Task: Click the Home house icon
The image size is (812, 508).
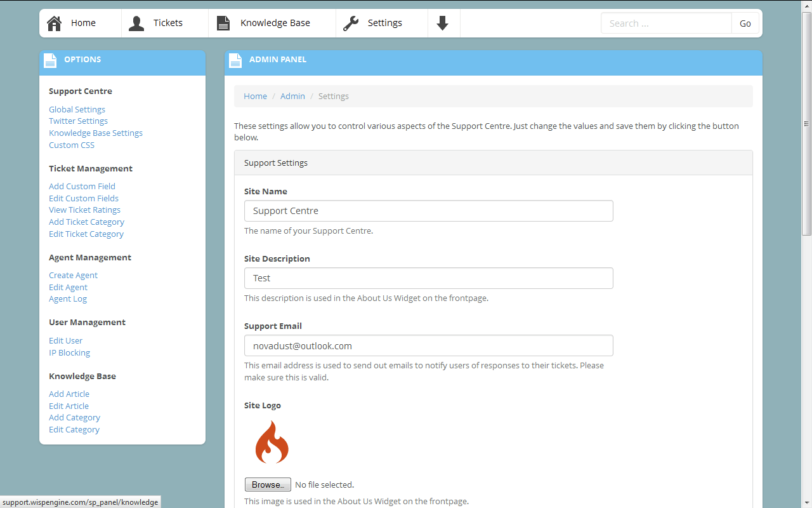Action: click(x=55, y=23)
